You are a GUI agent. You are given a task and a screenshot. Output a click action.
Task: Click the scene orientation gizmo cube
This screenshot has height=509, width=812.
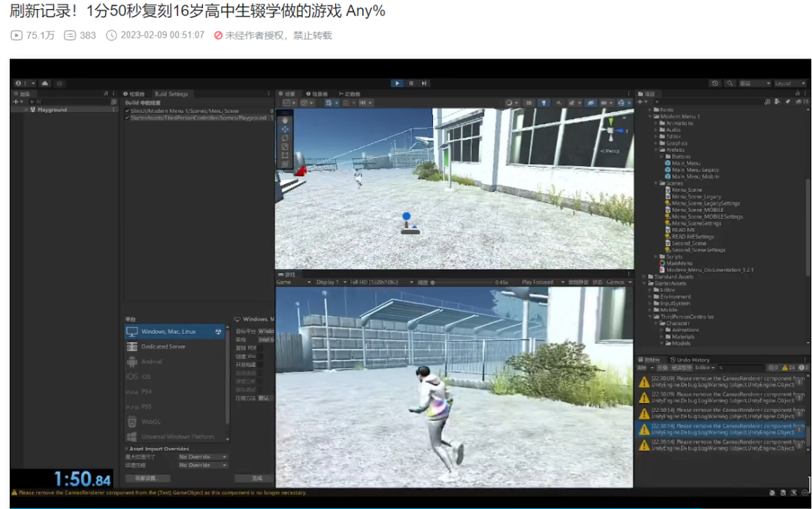click(x=611, y=130)
